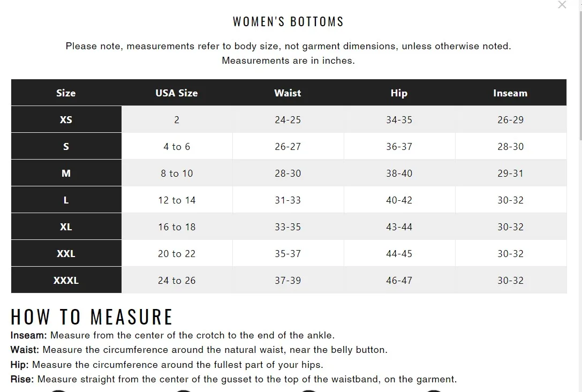The width and height of the screenshot is (582, 392).
Task: Click the bold 'Inseam:' measuring instruction label
Action: (28, 335)
